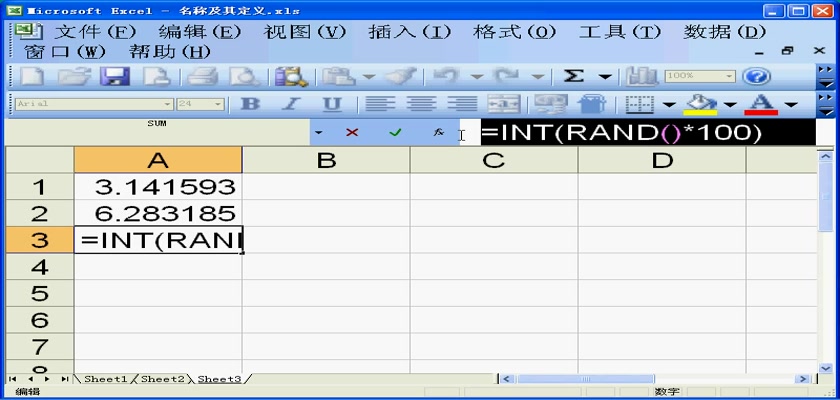This screenshot has height=400, width=840.
Task: Apply the red font color swatch
Action: [x=762, y=104]
